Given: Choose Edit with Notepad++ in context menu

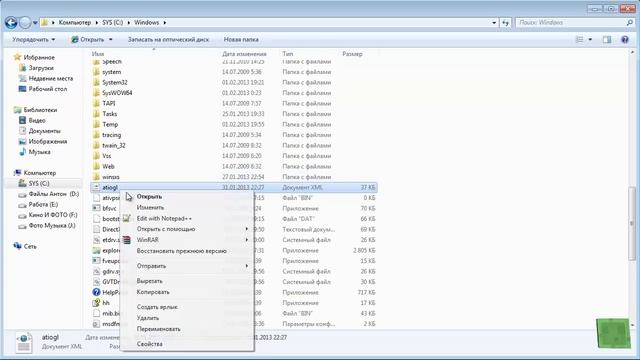Looking at the screenshot, I should coord(187,219).
